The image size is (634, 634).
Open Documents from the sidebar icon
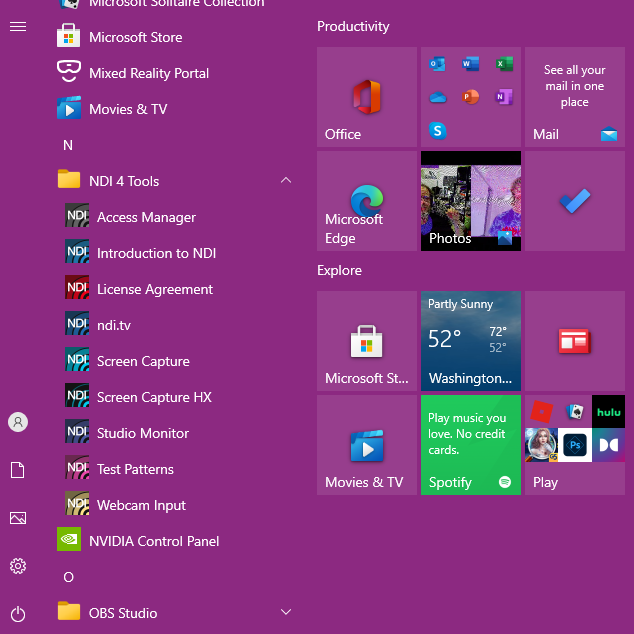tap(18, 470)
